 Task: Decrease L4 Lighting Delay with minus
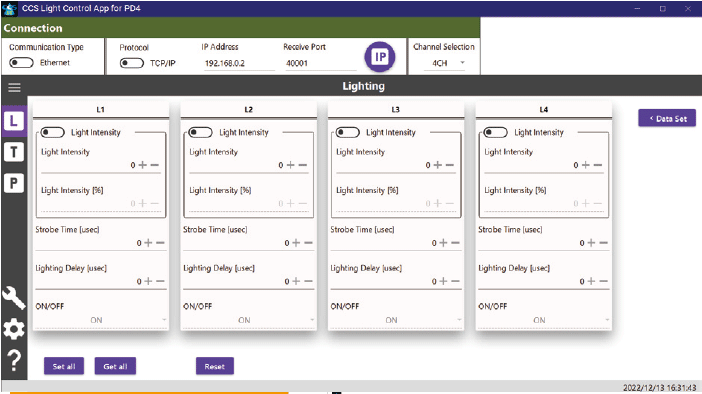click(x=604, y=281)
